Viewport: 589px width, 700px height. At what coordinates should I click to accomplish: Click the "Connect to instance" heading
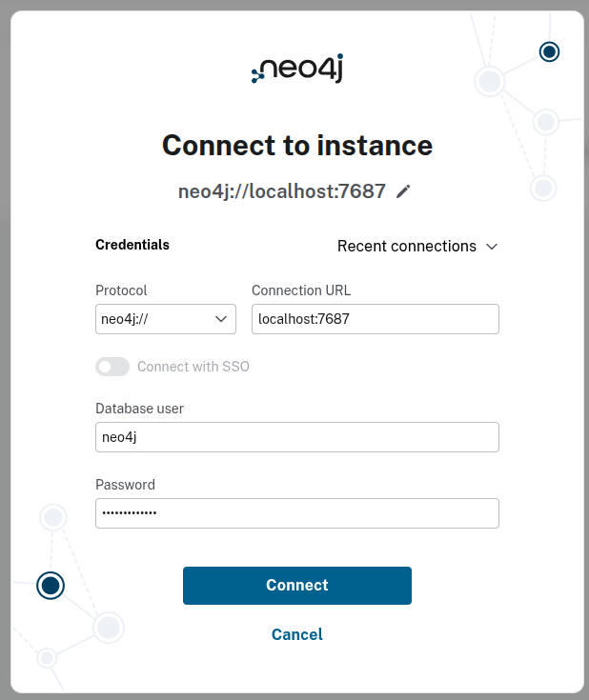click(x=296, y=145)
